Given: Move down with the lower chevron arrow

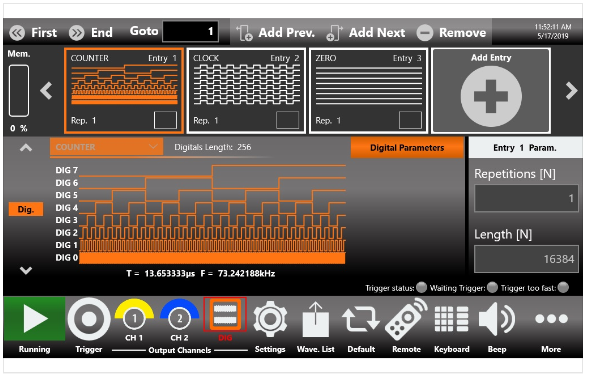Looking at the screenshot, I should tap(26, 270).
